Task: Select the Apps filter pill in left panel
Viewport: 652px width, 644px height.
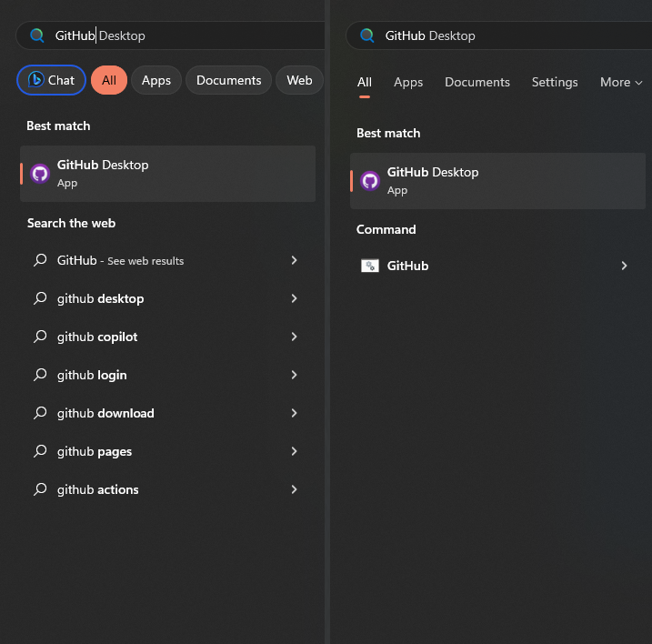Action: (x=156, y=80)
